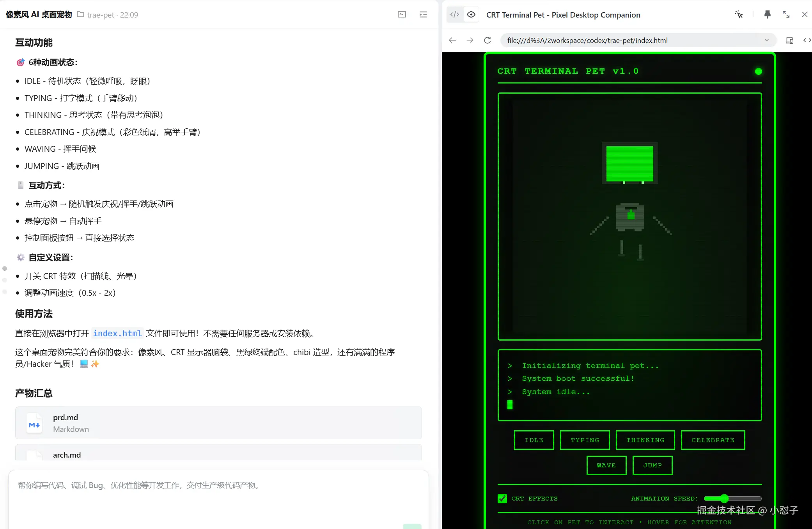Go forward in the preview browser

(470, 40)
